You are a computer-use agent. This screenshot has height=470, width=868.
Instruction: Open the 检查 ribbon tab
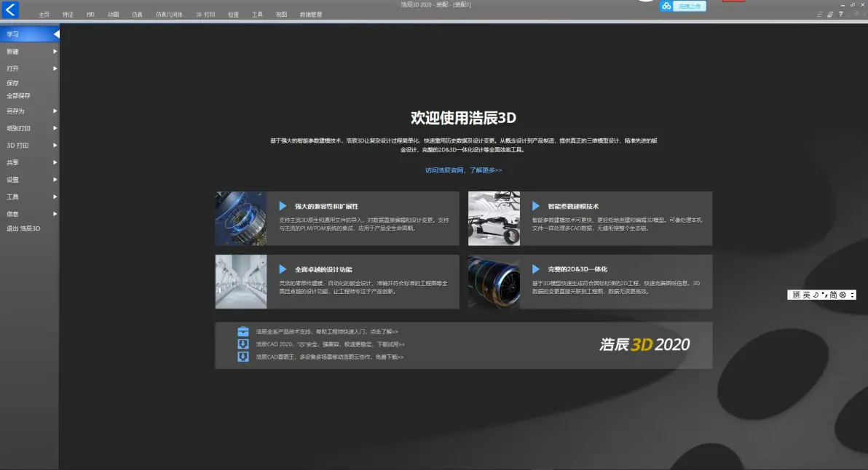tap(233, 15)
